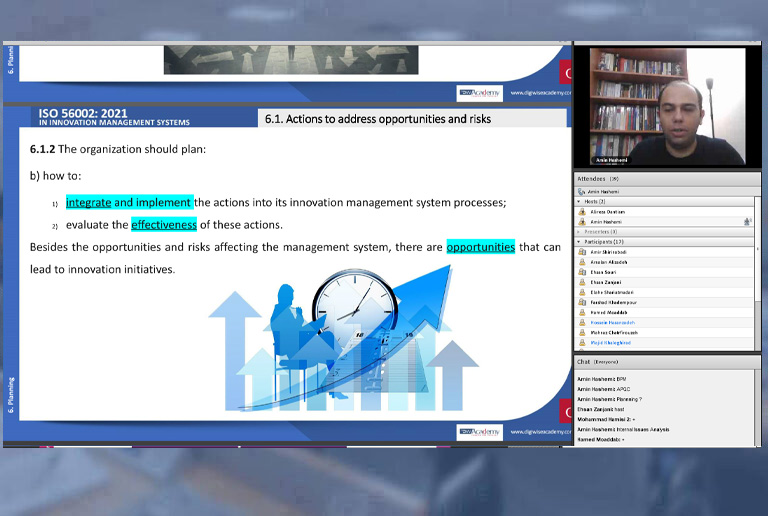Click the host icon beside Amin Hashemi in Hosts
This screenshot has height=516, width=768.
click(582, 222)
